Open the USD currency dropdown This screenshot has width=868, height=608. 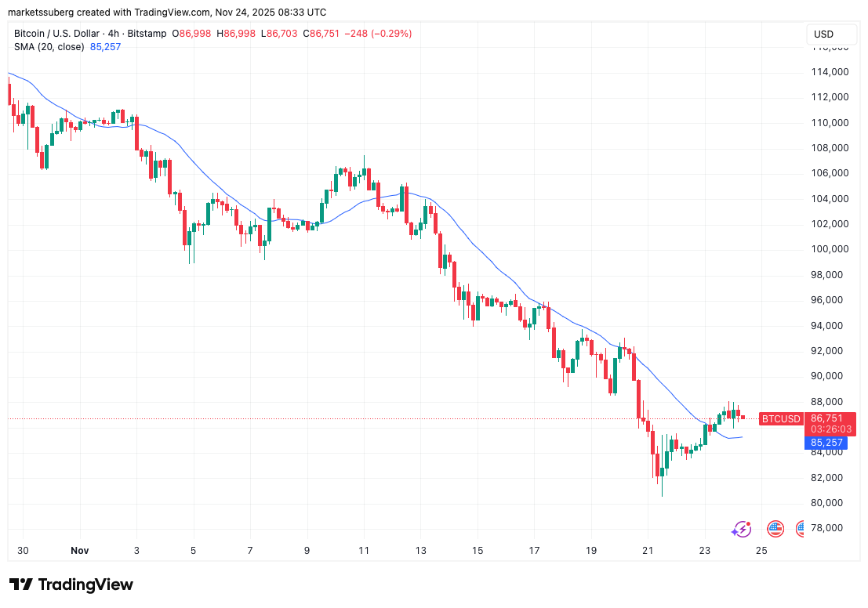point(831,34)
